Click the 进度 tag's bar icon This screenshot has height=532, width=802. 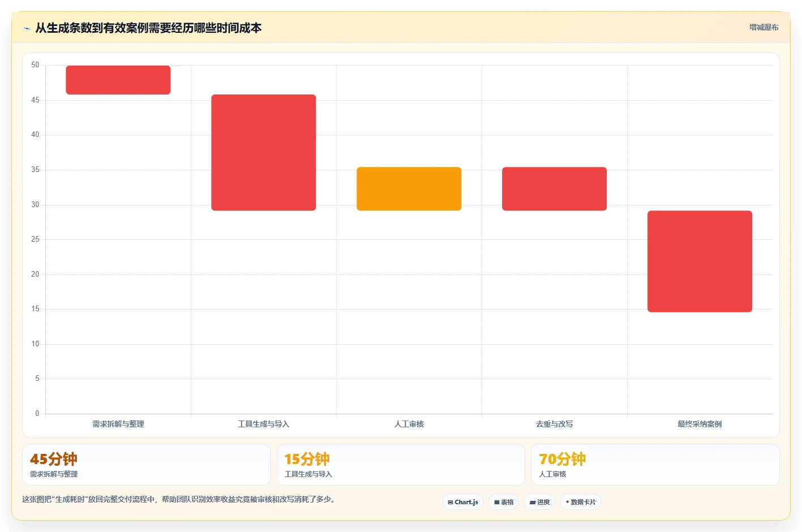coord(533,503)
